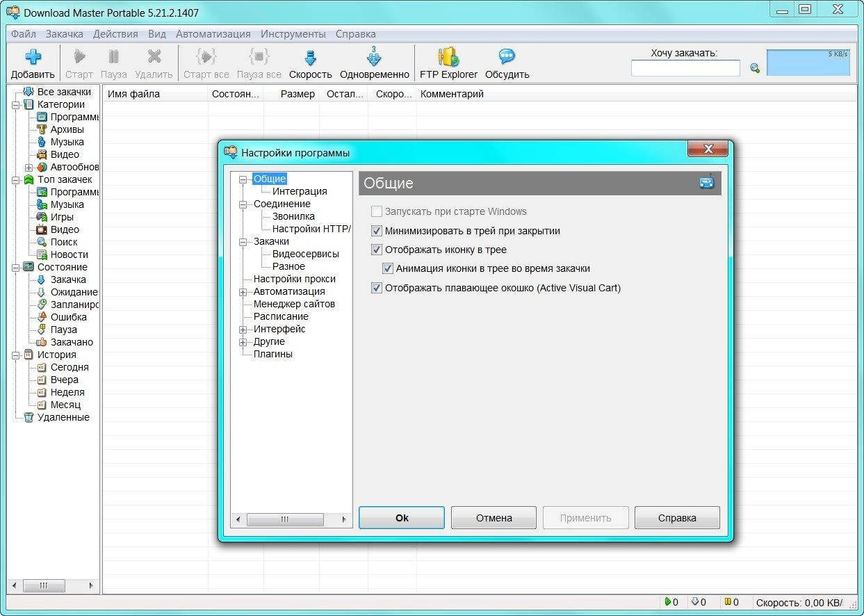Viewport: 864px width, 616px height.
Task: Select Пауза state in sidebar
Action: pos(63,330)
